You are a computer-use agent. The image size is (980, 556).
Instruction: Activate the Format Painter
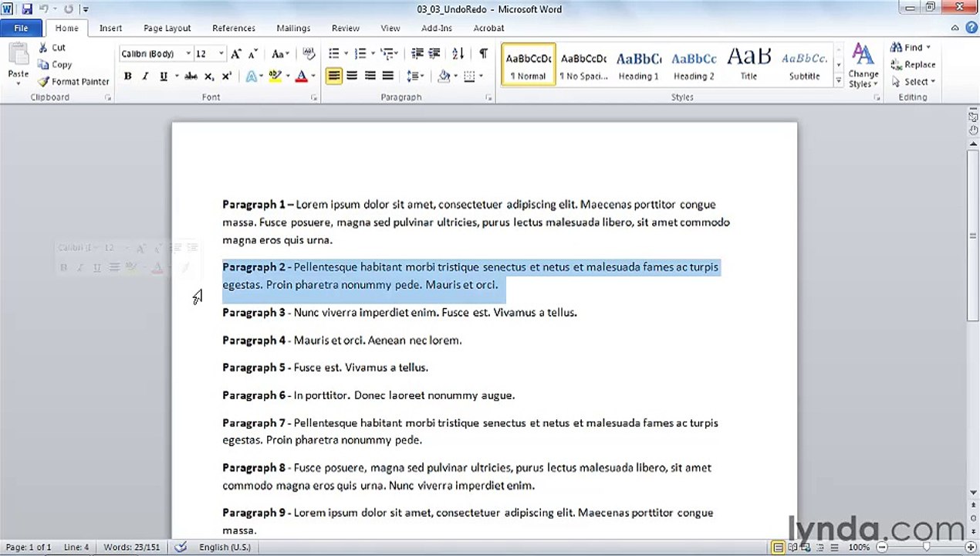point(73,82)
